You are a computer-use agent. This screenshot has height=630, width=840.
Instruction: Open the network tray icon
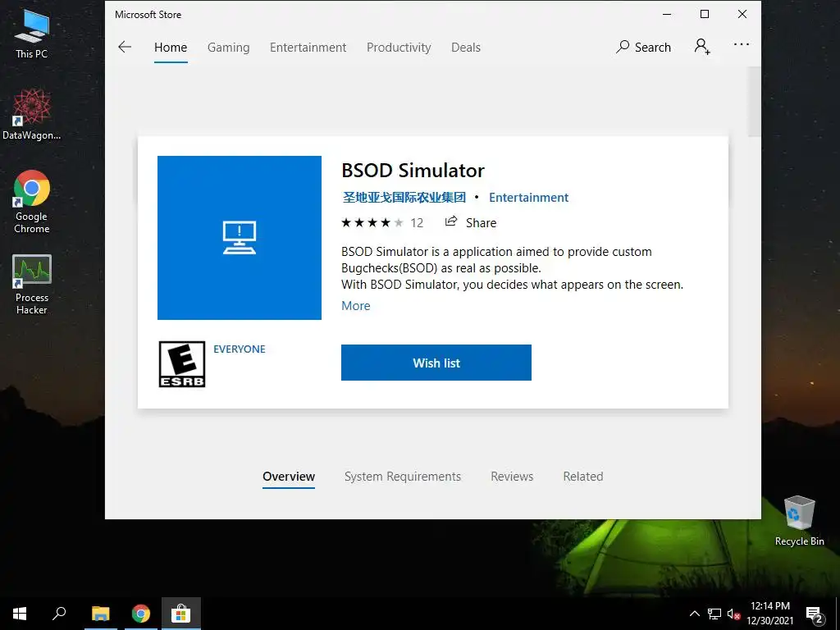pyautogui.click(x=714, y=614)
